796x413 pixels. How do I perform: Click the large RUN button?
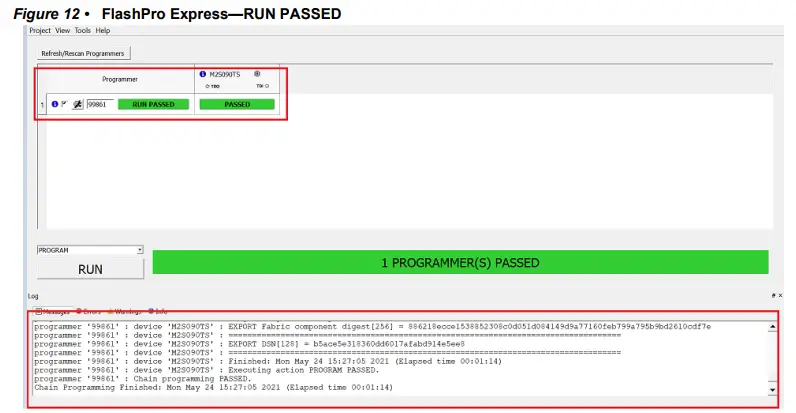[x=90, y=269]
